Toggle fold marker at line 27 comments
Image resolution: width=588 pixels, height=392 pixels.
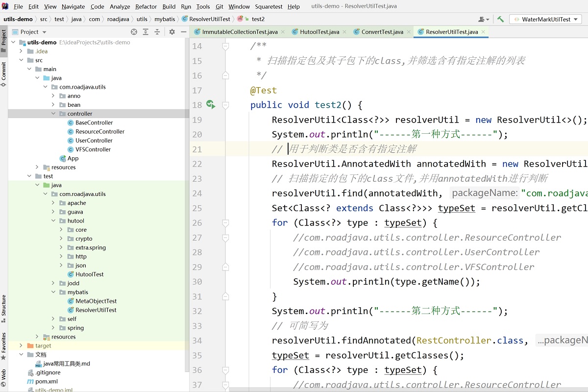tap(225, 237)
